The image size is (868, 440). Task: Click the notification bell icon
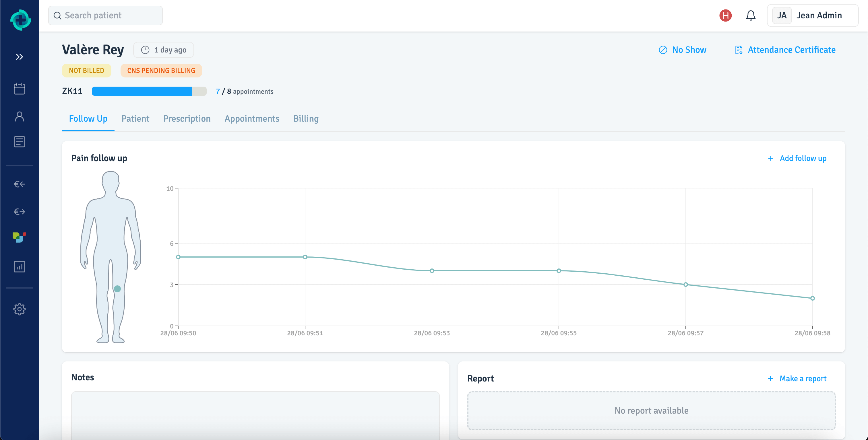[x=751, y=16]
